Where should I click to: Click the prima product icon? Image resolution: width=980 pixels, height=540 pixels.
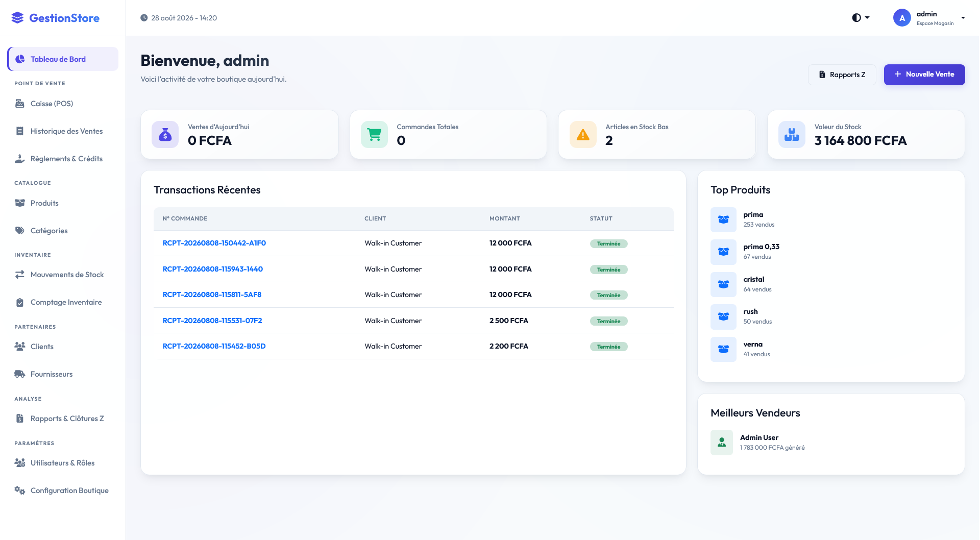coord(723,219)
